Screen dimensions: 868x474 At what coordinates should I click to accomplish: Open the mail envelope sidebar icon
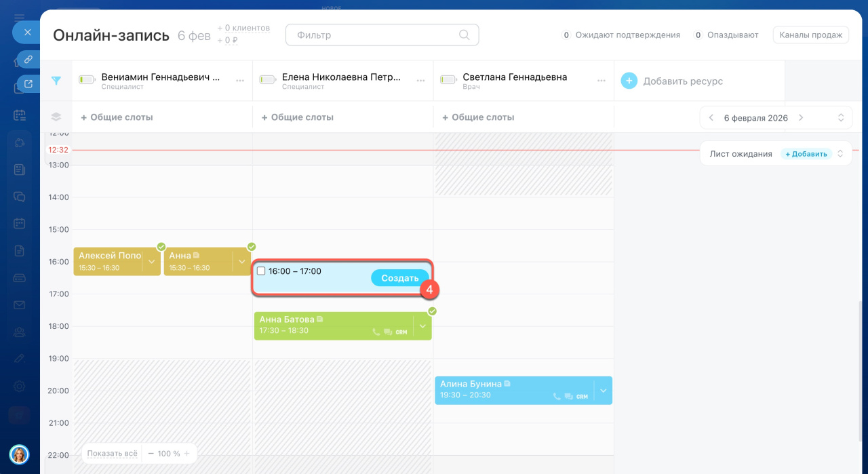point(20,304)
